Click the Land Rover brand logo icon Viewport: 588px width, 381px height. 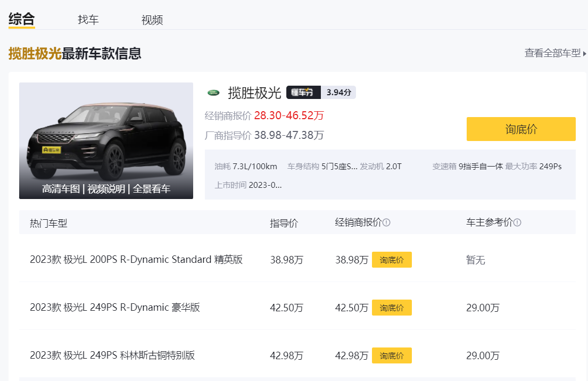coord(213,93)
